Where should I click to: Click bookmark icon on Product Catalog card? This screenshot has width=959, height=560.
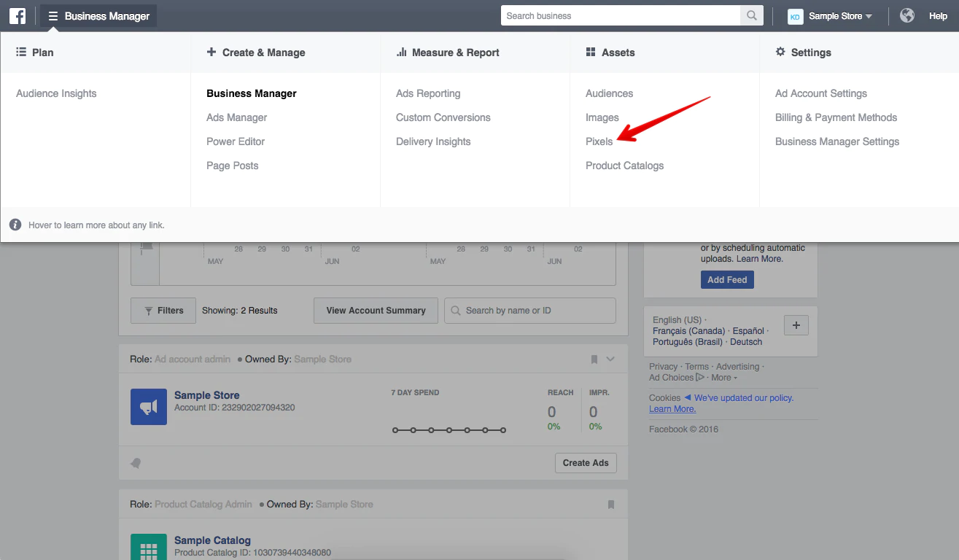(611, 505)
